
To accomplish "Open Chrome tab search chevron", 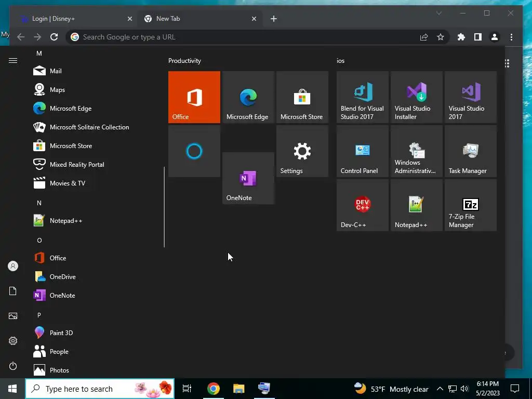I will point(438,13).
